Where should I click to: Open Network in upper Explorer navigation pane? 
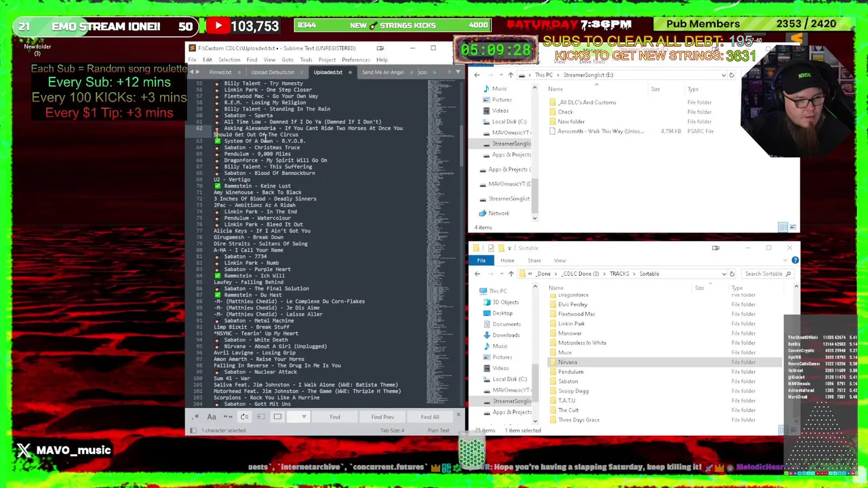[498, 213]
